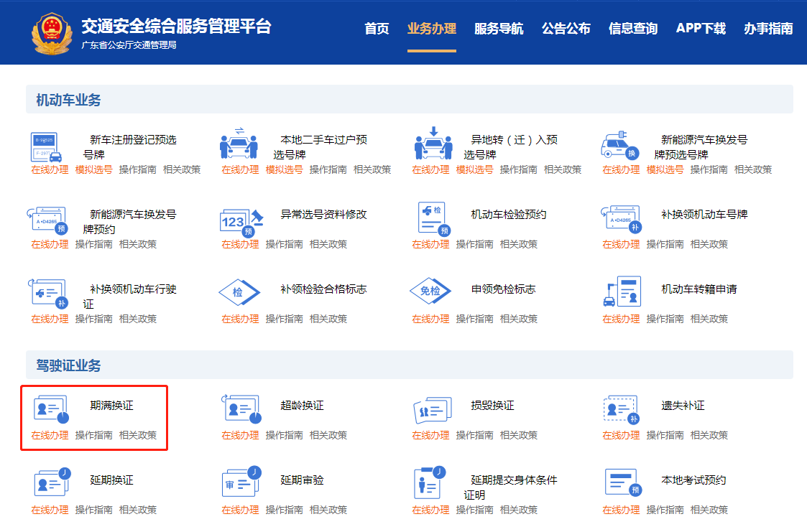
Task: Click the 新车注册登记预选号牌 license plate icon
Action: click(x=46, y=147)
